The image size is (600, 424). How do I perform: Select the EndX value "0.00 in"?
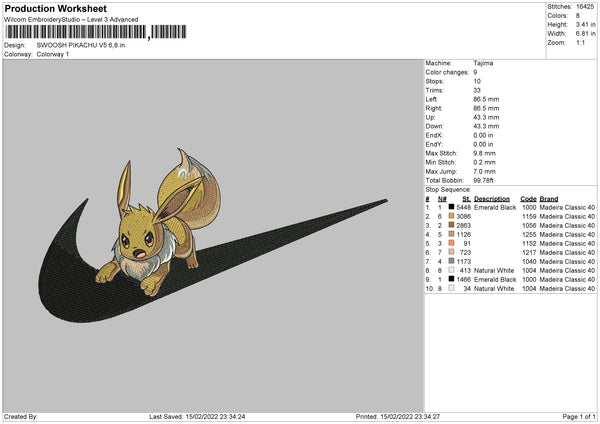coord(483,135)
